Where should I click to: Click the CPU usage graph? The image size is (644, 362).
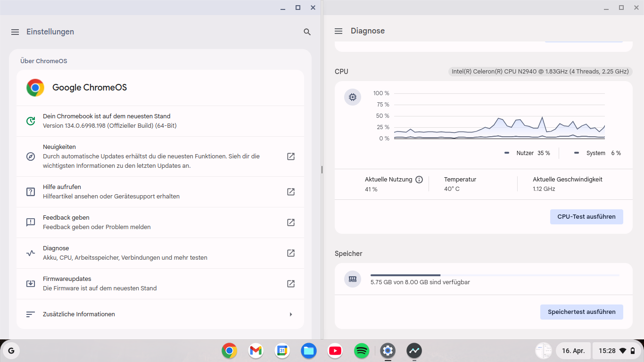tap(499, 116)
